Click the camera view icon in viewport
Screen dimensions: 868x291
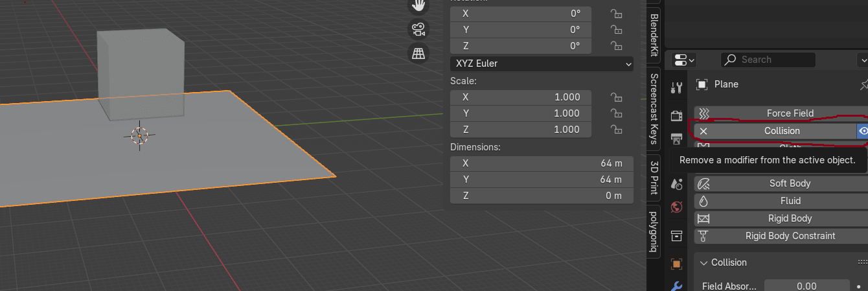coord(418,29)
